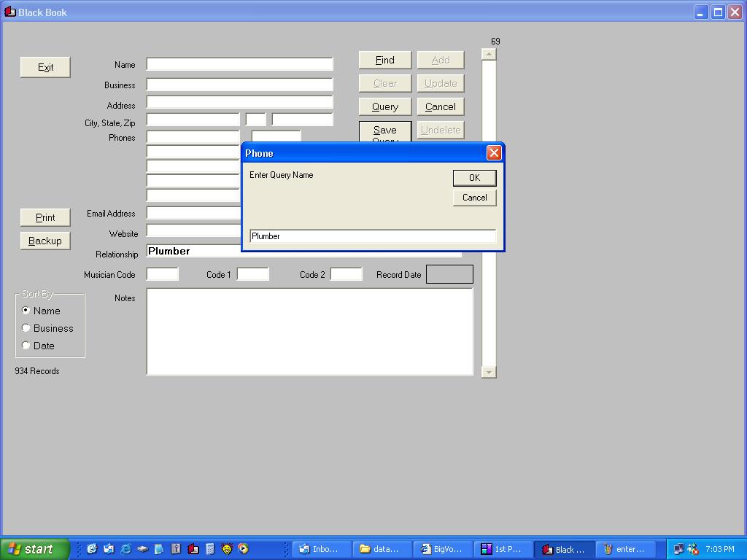Click the query name text field
This screenshot has width=747, height=560.
click(x=372, y=236)
